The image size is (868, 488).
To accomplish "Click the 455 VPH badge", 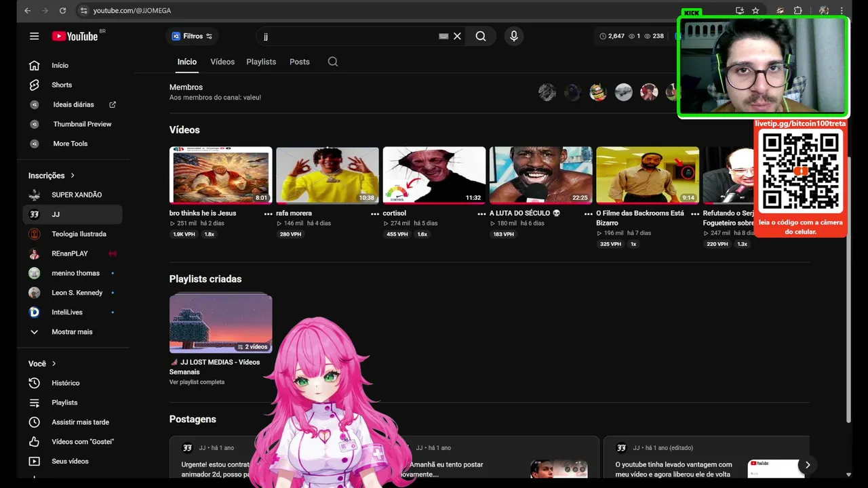I will (397, 235).
